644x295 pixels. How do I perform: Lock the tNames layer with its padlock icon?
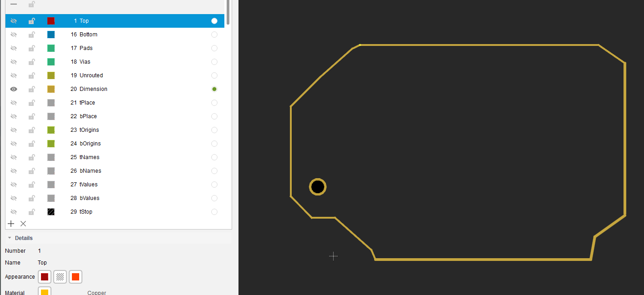point(31,157)
